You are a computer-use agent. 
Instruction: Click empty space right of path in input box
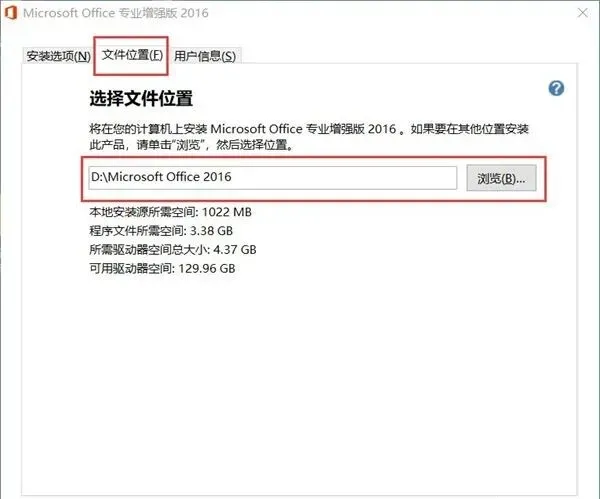point(344,178)
